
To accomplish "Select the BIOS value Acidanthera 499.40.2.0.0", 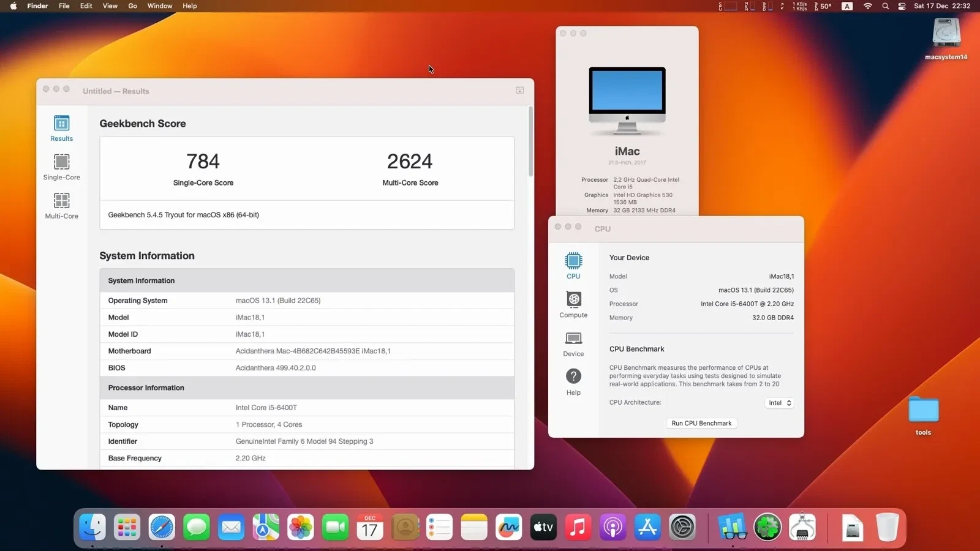I will pos(276,368).
